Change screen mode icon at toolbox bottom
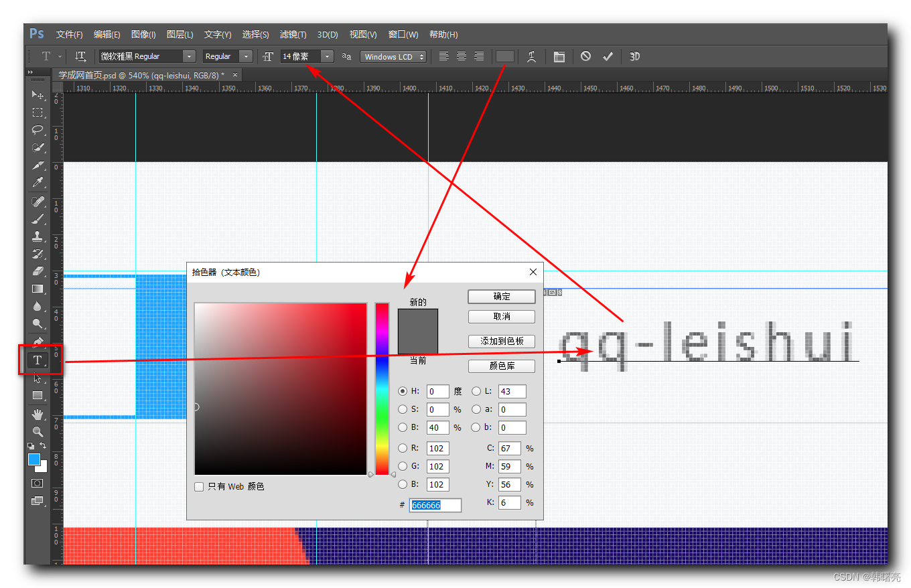 click(38, 500)
